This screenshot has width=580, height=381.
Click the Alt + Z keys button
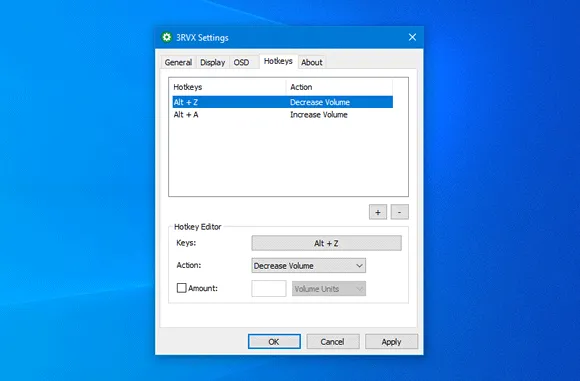[326, 243]
